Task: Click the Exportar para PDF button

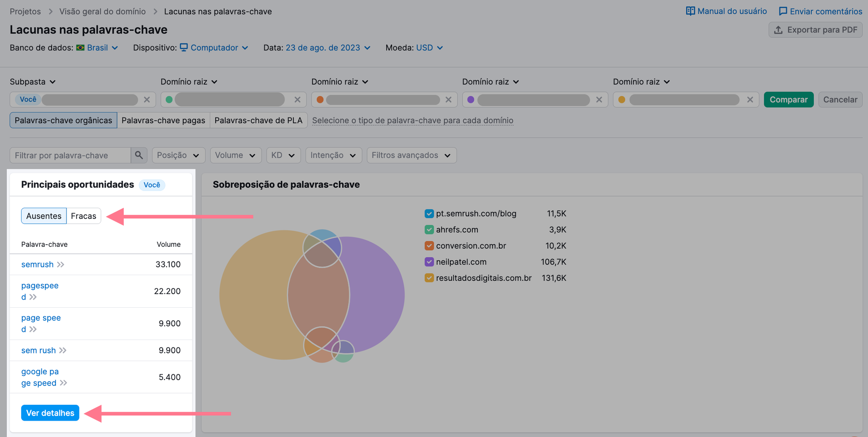Action: click(x=815, y=30)
